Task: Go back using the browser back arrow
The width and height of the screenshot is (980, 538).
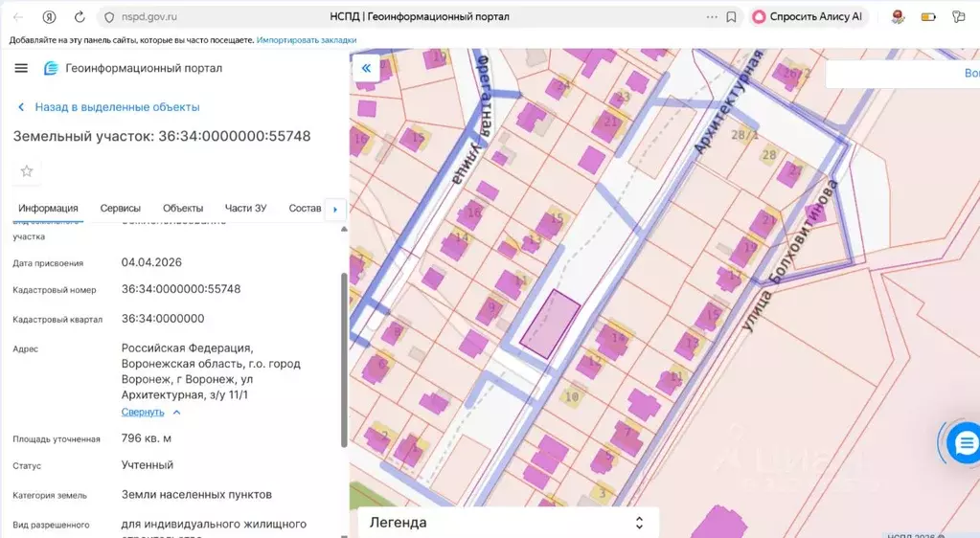Action: coord(18,17)
